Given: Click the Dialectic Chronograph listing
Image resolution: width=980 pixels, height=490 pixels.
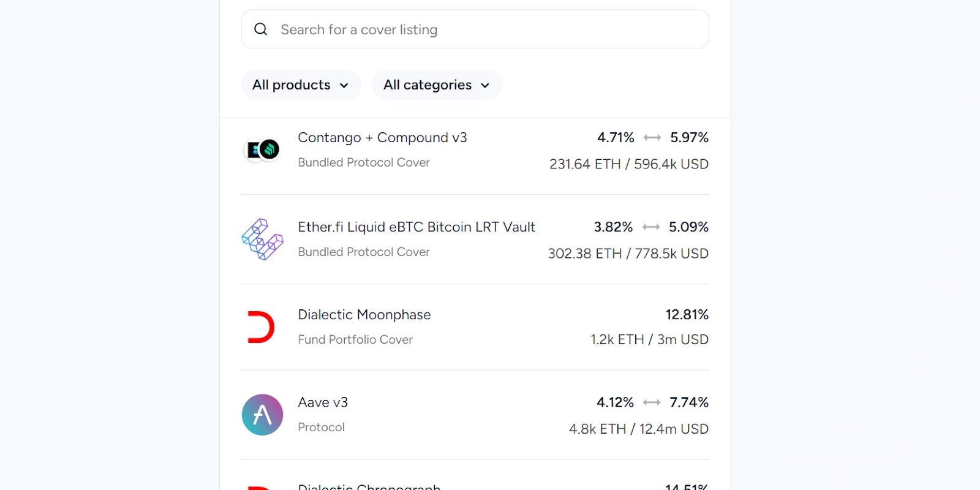Looking at the screenshot, I should tap(369, 486).
